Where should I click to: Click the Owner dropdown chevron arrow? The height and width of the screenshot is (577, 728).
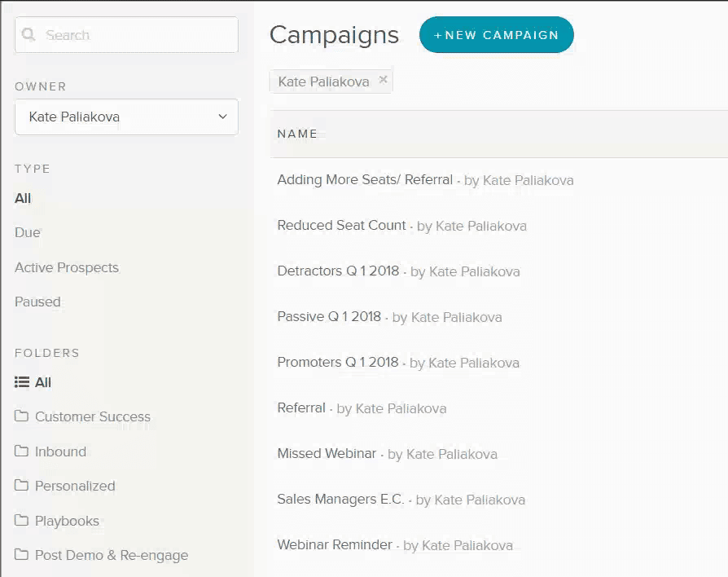pos(223,117)
